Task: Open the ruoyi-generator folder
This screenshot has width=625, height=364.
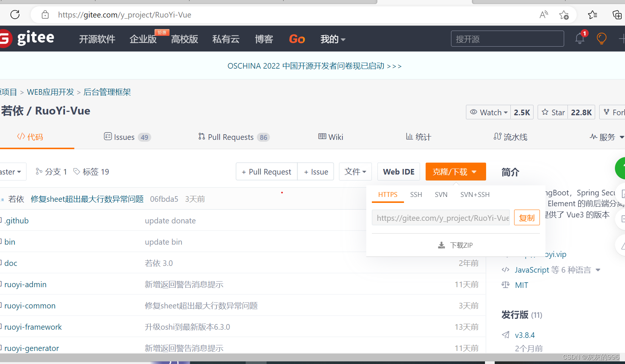Action: pos(32,348)
